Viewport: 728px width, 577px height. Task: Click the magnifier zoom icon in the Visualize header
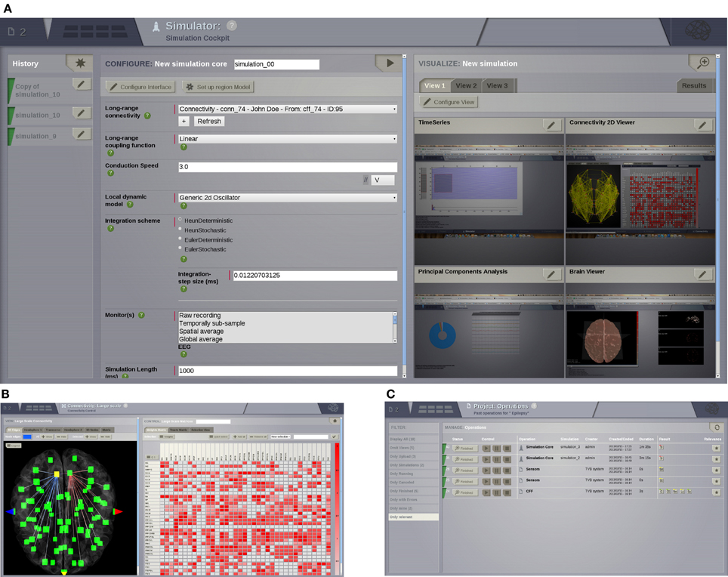(x=703, y=62)
